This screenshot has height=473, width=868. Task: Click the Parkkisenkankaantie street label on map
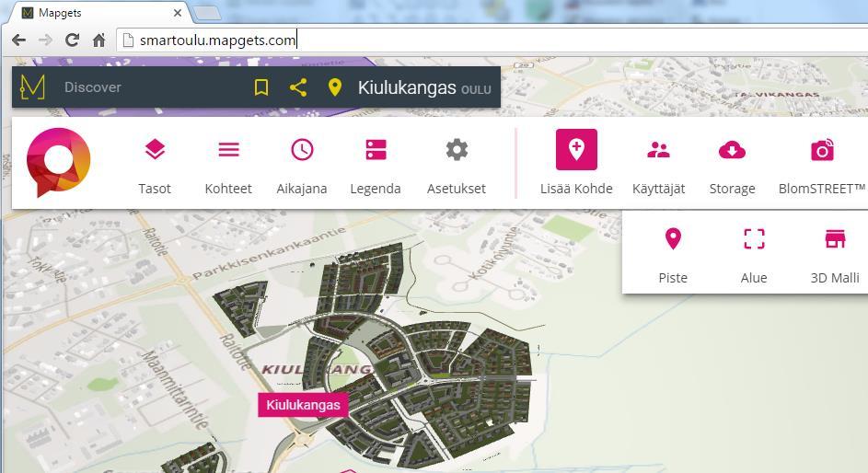270,253
